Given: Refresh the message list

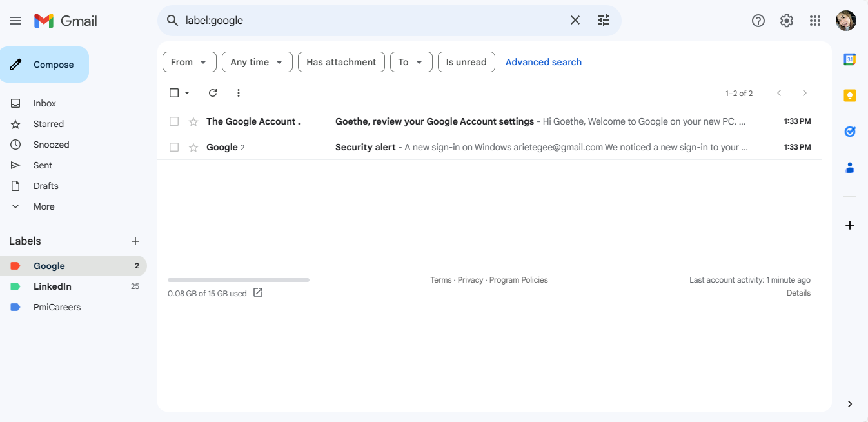Looking at the screenshot, I should tap(213, 93).
